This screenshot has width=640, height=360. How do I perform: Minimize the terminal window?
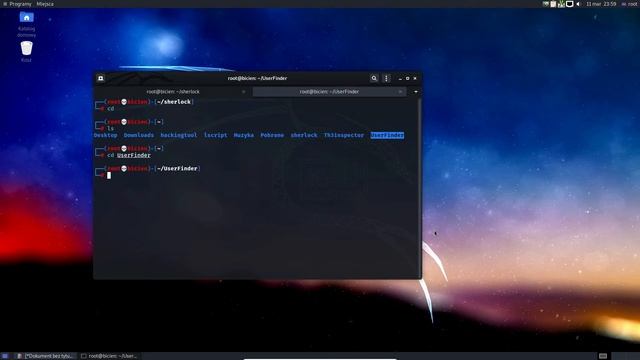[x=400, y=78]
